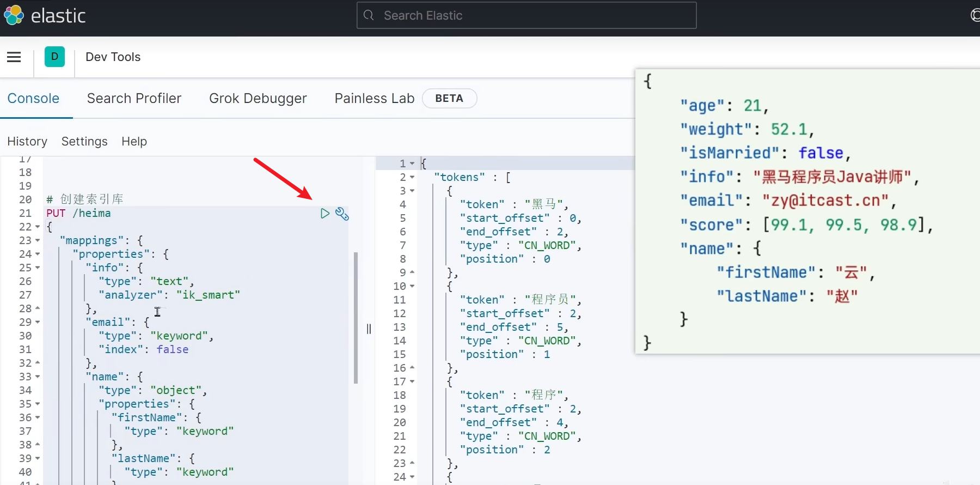Open the wrench request options menu
Screen dimensions: 980x485
tap(342, 214)
